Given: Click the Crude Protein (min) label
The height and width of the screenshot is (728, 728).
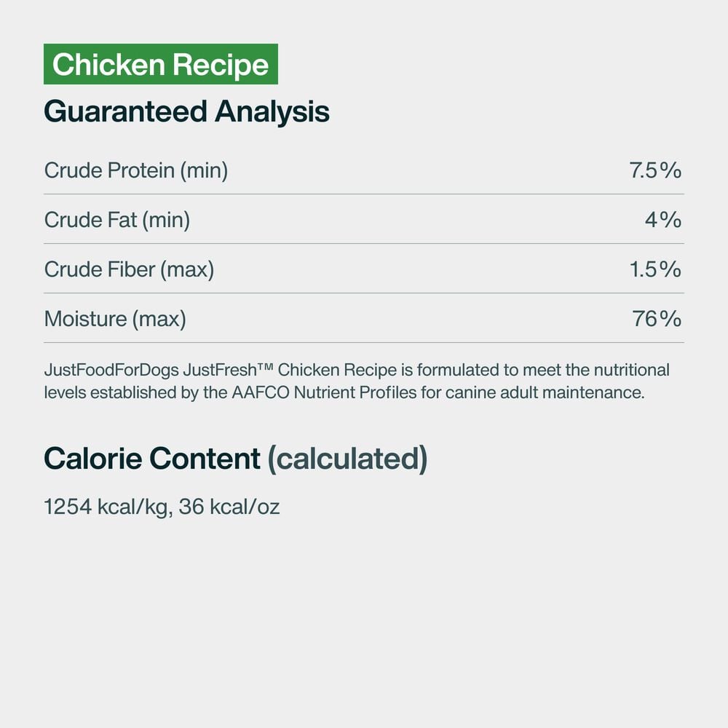Looking at the screenshot, I should tap(136, 170).
